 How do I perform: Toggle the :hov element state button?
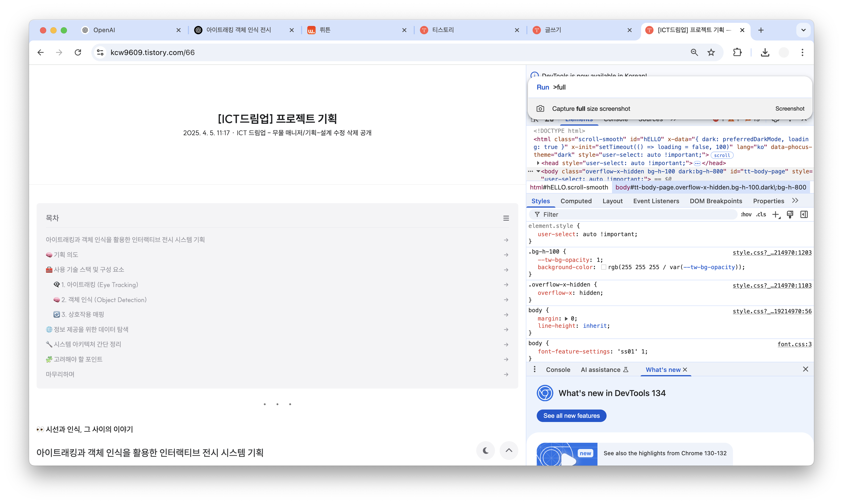(746, 214)
